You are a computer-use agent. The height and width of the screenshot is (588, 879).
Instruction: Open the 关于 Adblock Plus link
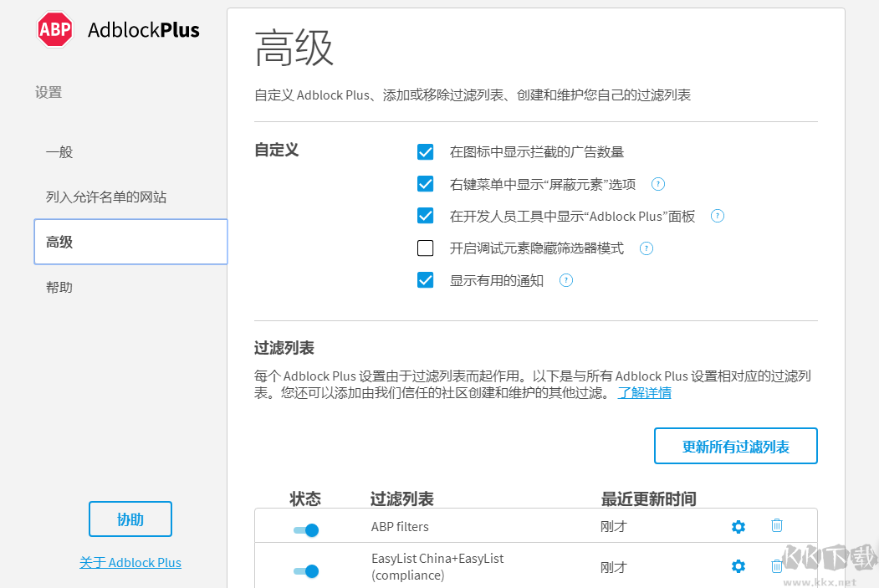pyautogui.click(x=130, y=562)
